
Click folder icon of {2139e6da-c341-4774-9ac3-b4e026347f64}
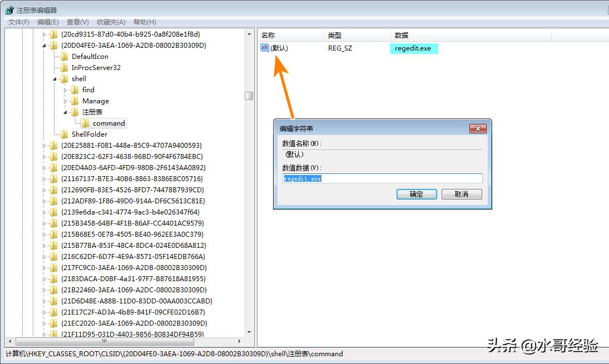53,212
